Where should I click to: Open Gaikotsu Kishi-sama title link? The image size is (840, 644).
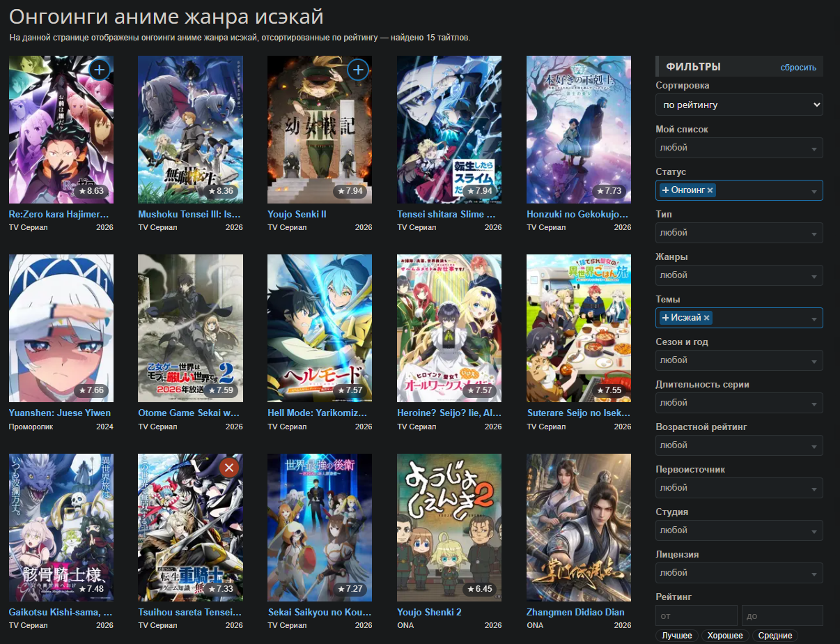tap(61, 612)
